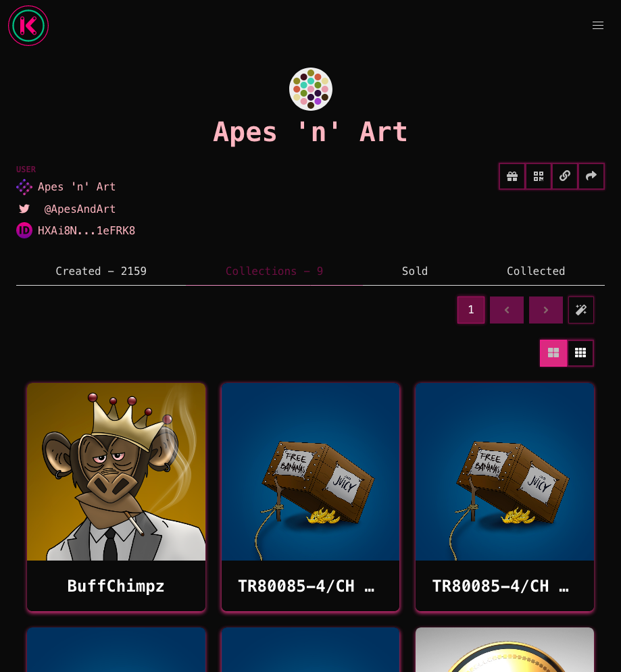Click the KodaDot logo icon
The image size is (621, 672).
click(28, 26)
